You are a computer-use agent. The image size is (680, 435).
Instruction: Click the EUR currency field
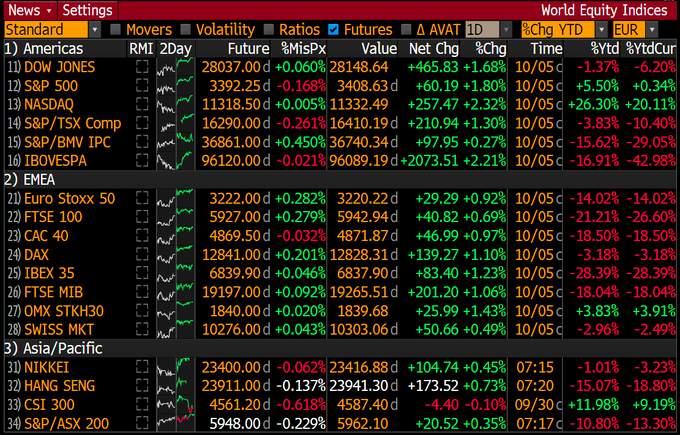tap(630, 29)
